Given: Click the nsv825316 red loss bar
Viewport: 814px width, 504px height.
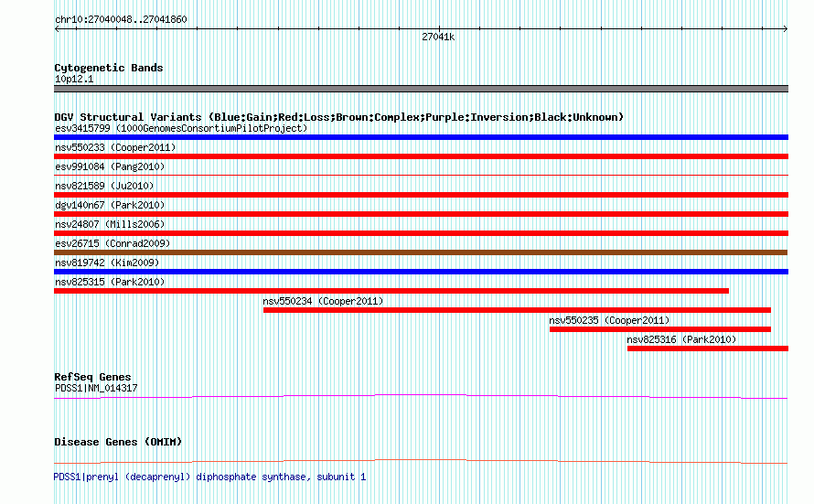Looking at the screenshot, I should 708,349.
